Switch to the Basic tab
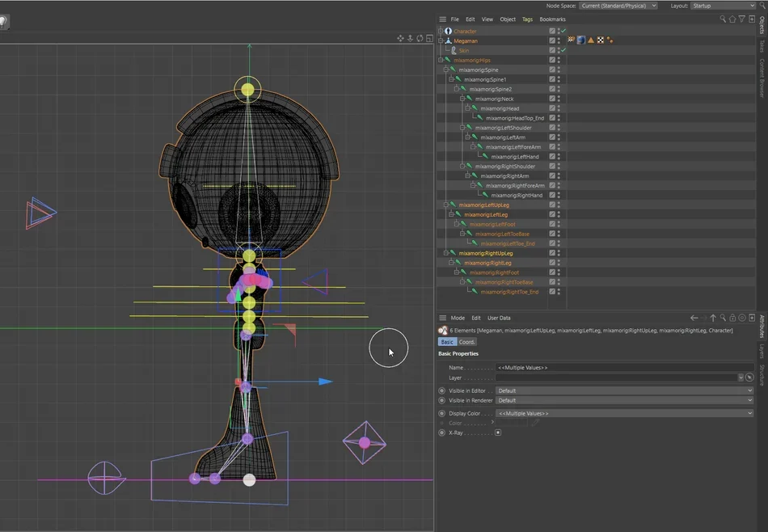The width and height of the screenshot is (768, 532). [x=447, y=342]
